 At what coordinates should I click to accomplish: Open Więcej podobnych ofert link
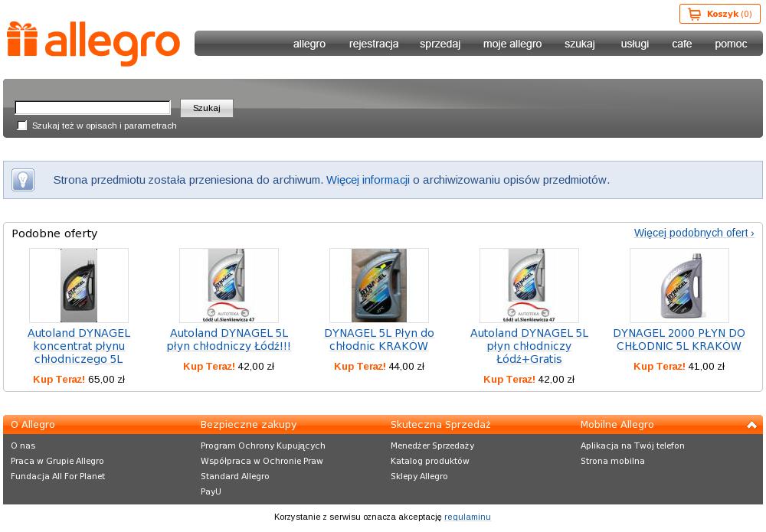694,233
